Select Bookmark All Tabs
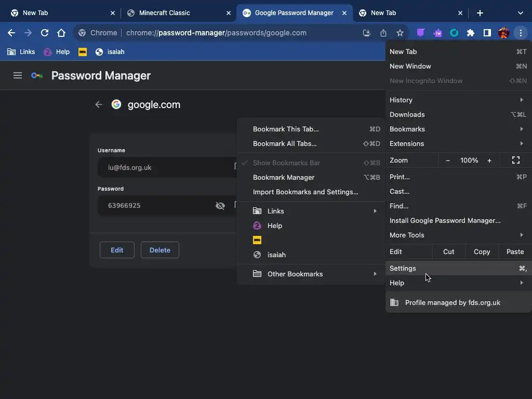This screenshot has height=399, width=532. 311,144
